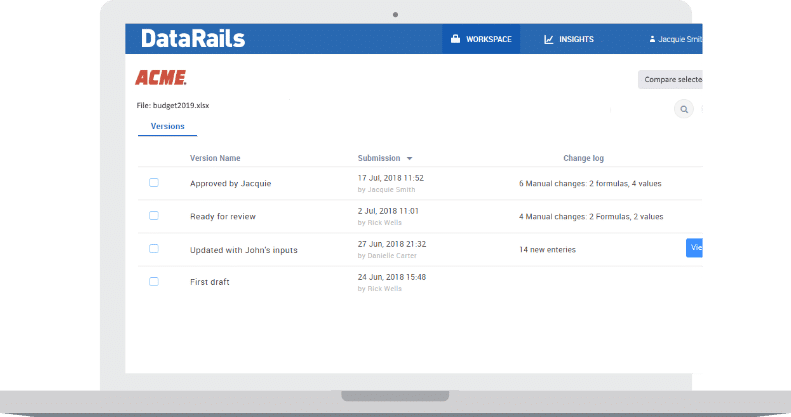
Task: Click the First draft version name
Action: [210, 282]
